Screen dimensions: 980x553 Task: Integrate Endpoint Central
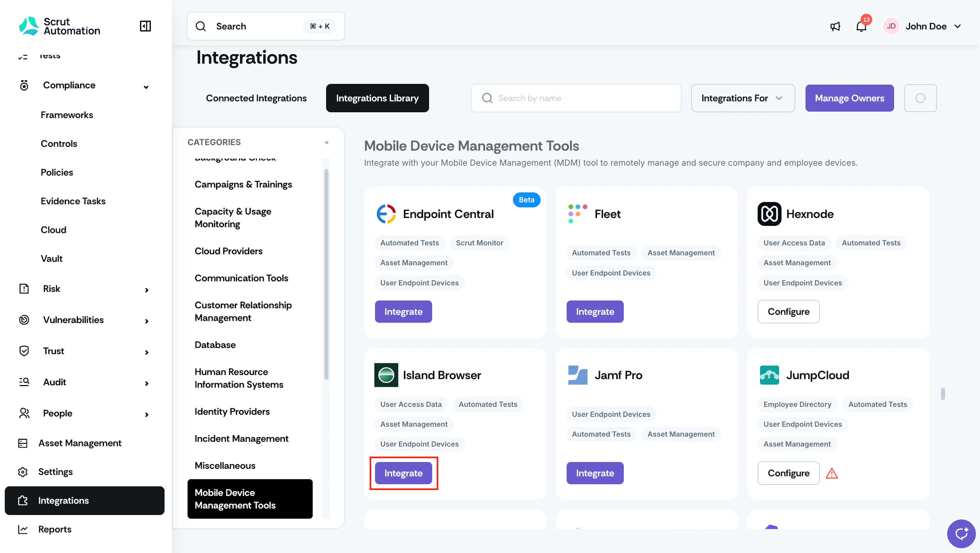coord(403,312)
